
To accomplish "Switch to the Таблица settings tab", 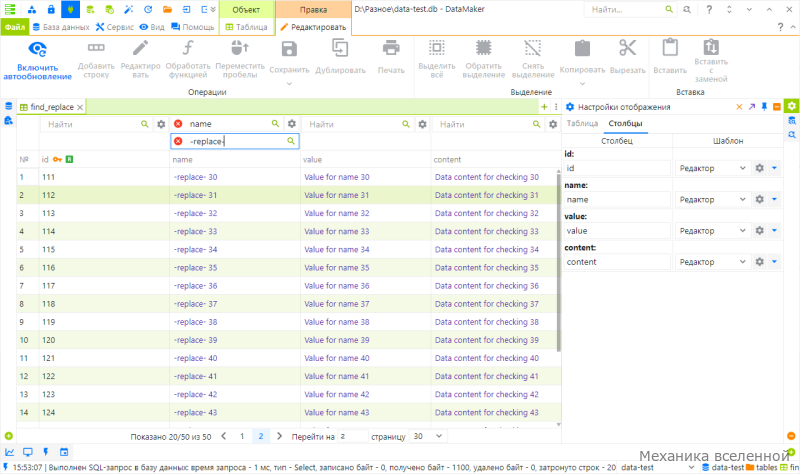I will tap(582, 123).
